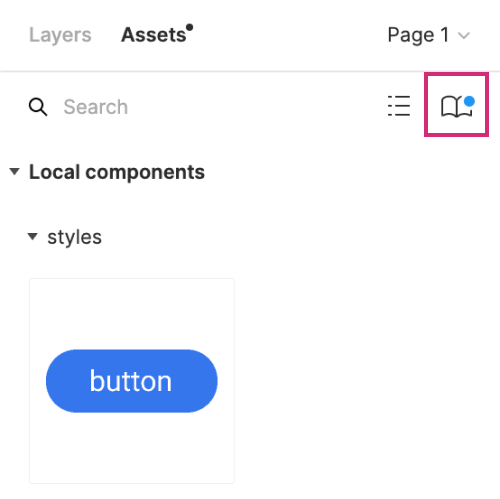Click the chevron next to Page 1
The width and height of the screenshot is (500, 499).
click(464, 35)
